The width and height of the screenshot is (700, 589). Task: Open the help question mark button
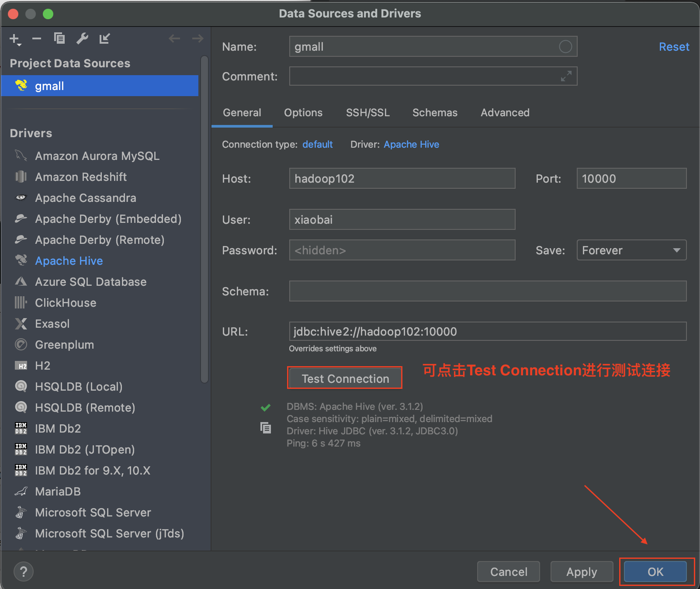(24, 572)
